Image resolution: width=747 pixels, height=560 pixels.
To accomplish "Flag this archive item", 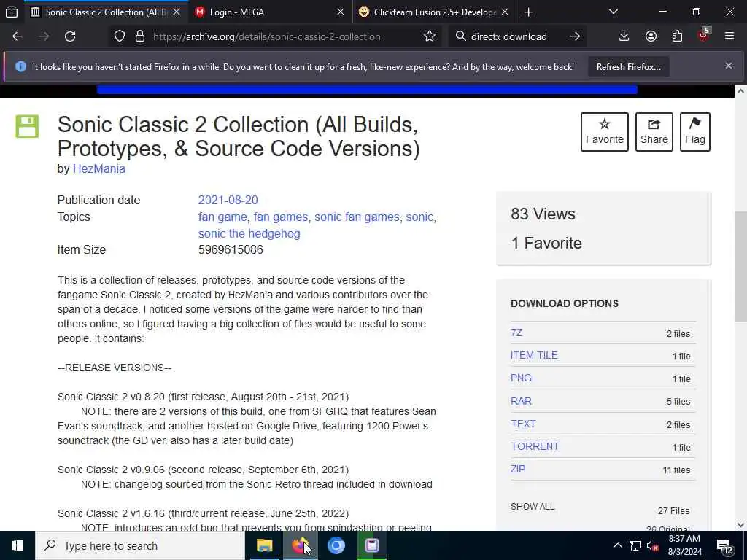I will coord(695,132).
